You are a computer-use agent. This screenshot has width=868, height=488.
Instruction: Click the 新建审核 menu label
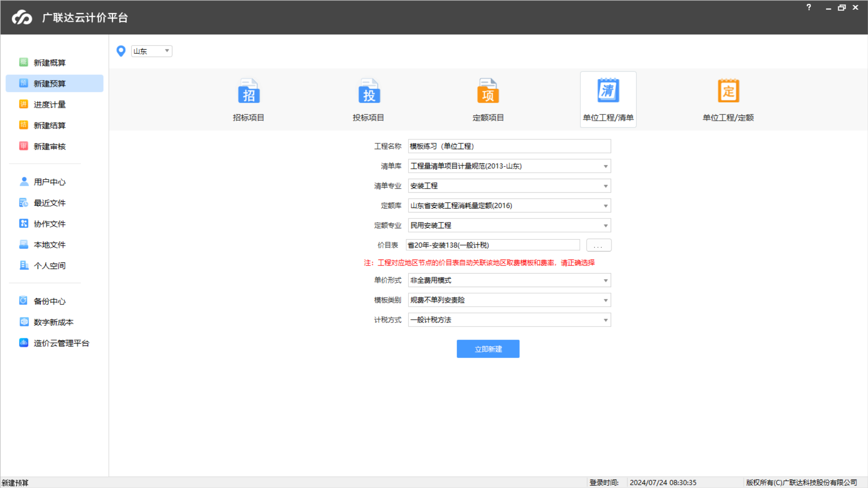point(50,147)
